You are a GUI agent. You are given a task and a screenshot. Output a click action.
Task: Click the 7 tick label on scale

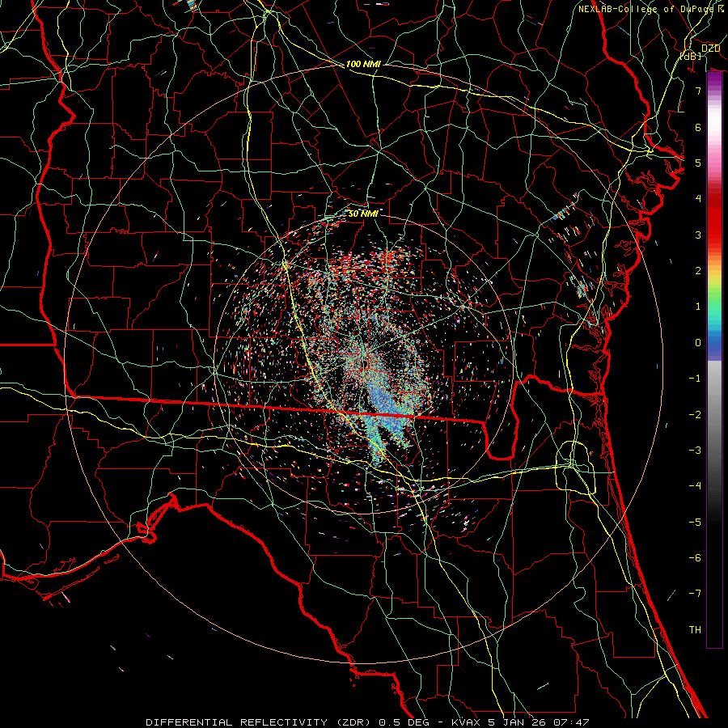(698, 91)
